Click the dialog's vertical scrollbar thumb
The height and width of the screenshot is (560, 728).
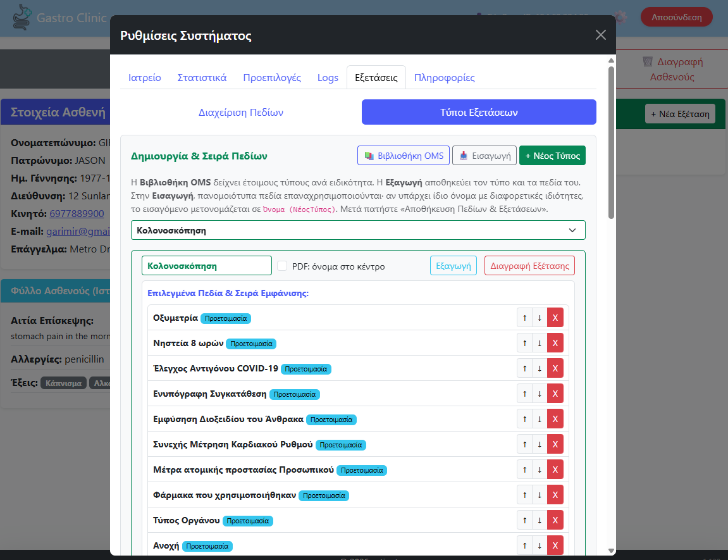pyautogui.click(x=611, y=142)
